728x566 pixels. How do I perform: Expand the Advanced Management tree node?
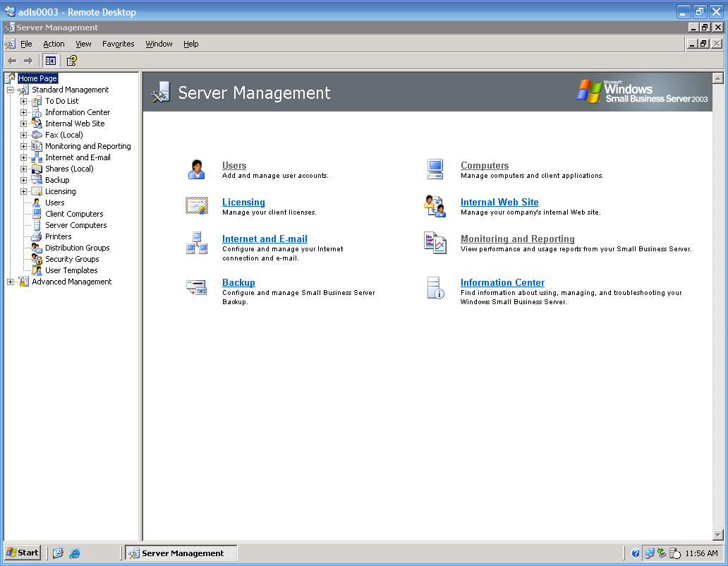tap(11, 282)
